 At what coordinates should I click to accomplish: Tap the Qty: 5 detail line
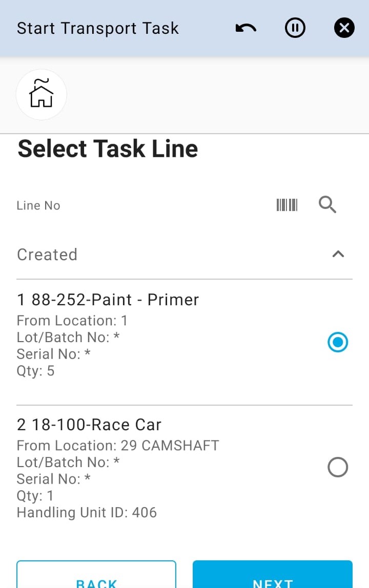point(35,370)
